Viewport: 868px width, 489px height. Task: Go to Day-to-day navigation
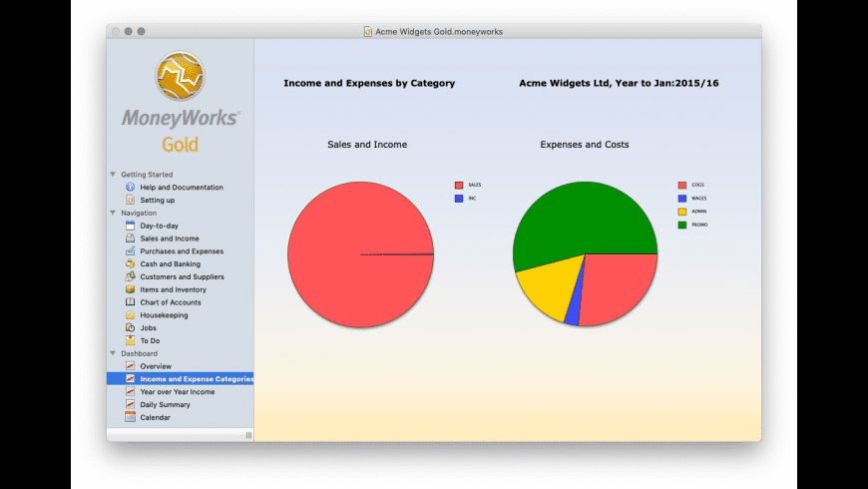159,226
